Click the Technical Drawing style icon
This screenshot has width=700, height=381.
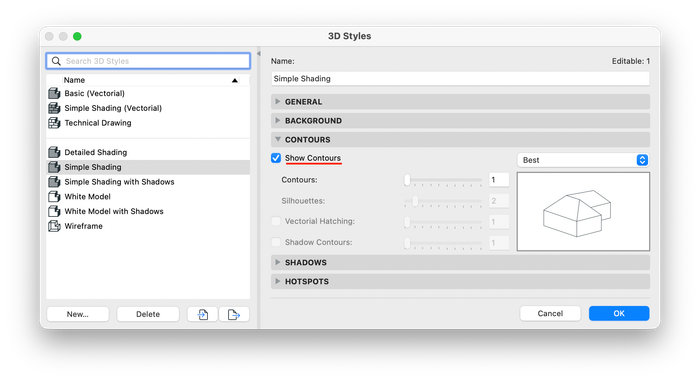click(x=54, y=123)
